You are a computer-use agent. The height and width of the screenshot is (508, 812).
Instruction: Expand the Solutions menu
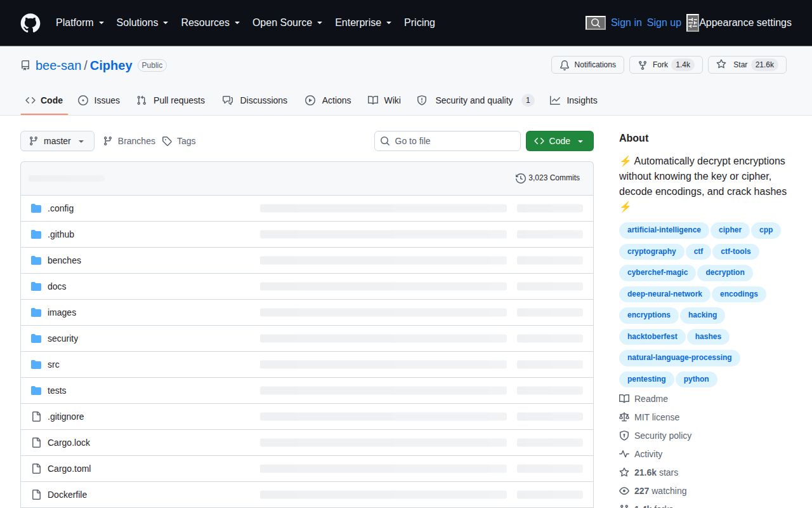coord(142,23)
